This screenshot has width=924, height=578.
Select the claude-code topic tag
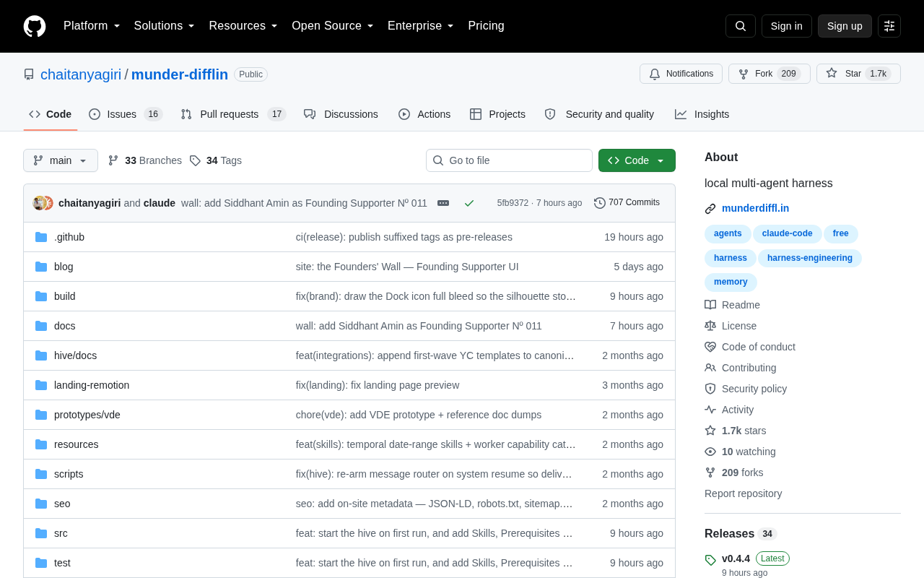pos(787,233)
